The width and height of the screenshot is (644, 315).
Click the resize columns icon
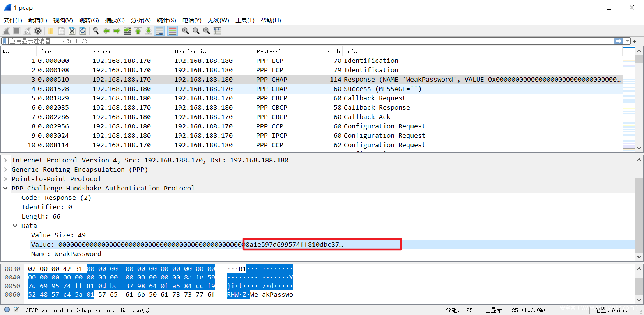(217, 31)
